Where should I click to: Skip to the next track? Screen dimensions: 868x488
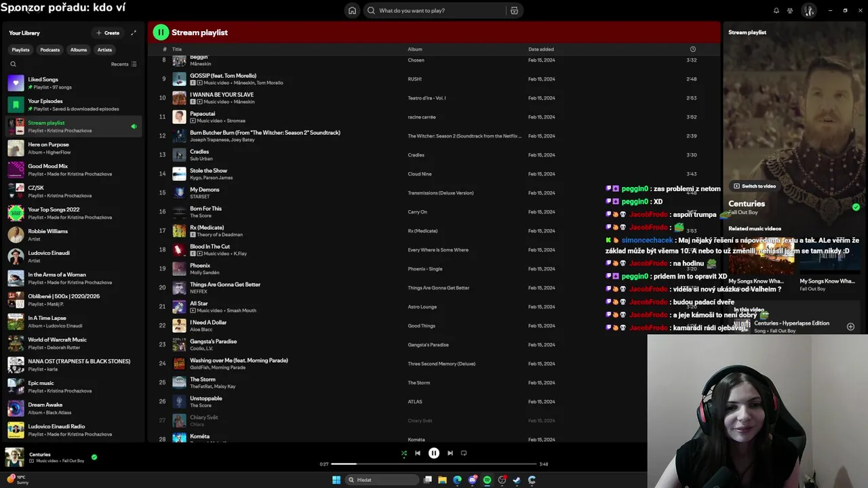pyautogui.click(x=450, y=453)
